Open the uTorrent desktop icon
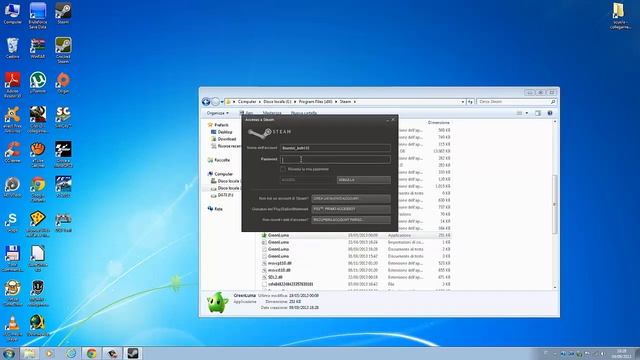 click(x=38, y=83)
